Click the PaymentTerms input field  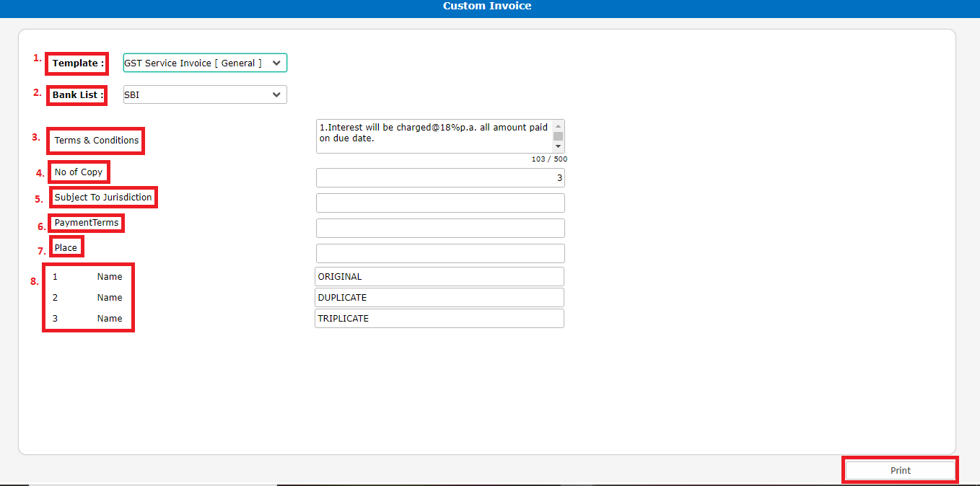point(440,228)
